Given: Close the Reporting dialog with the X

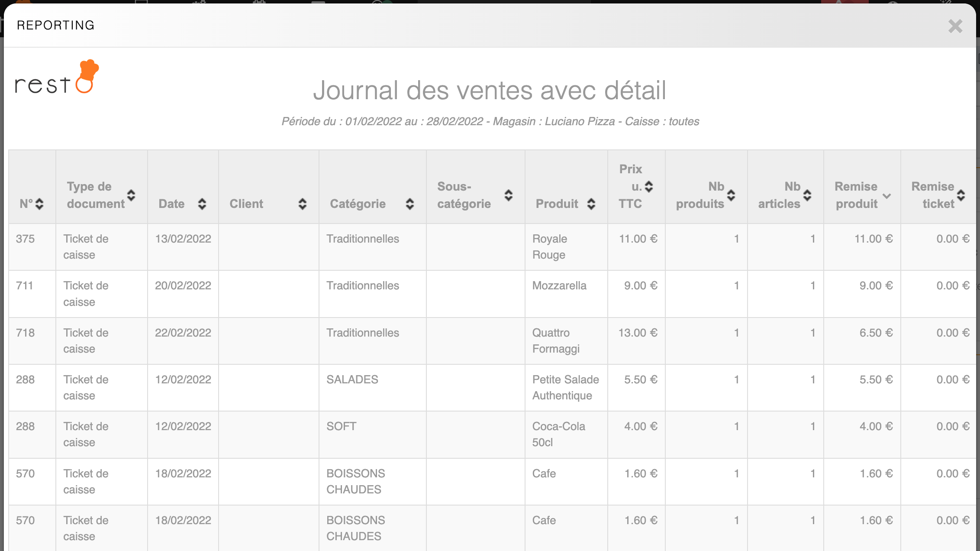Looking at the screenshot, I should [x=955, y=26].
